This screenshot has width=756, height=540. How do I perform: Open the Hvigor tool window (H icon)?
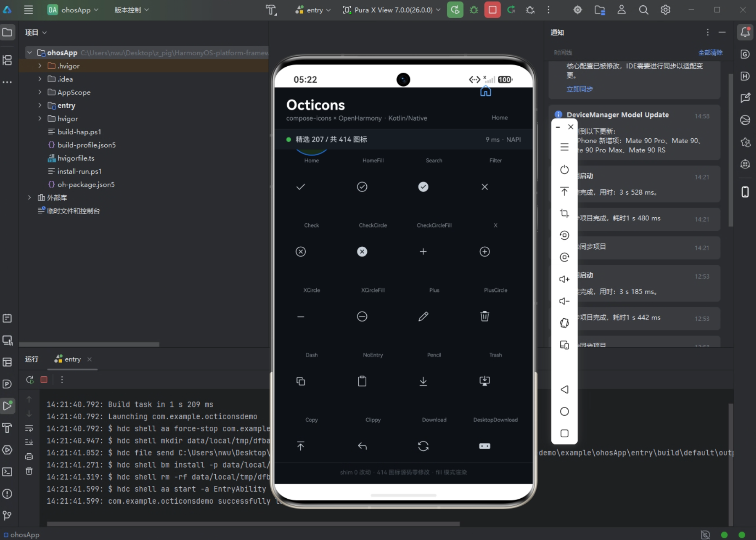tap(745, 76)
